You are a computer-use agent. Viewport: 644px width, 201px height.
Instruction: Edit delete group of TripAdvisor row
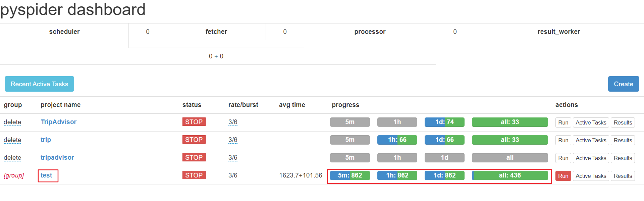click(12, 122)
